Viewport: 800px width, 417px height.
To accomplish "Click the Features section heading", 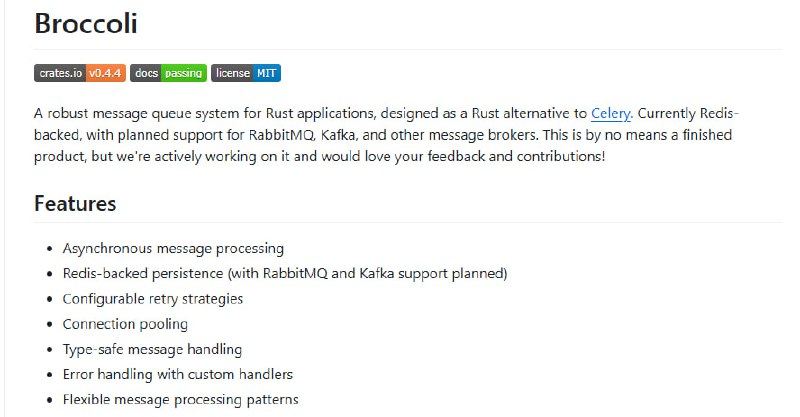I will tap(75, 204).
